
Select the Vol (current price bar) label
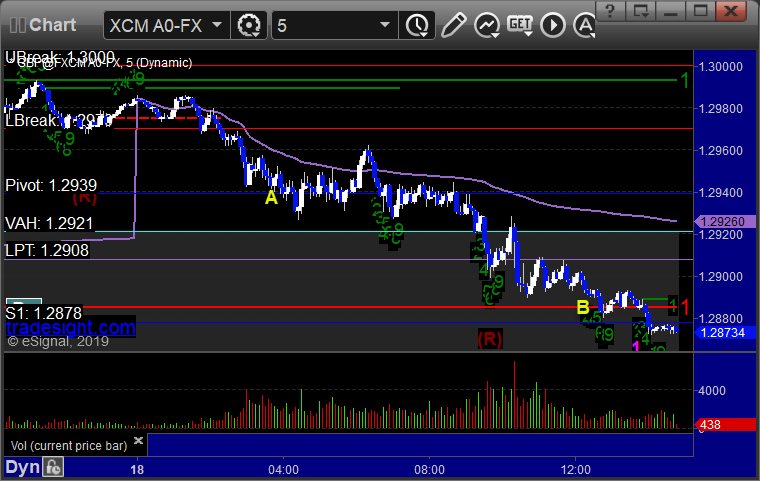click(x=69, y=445)
